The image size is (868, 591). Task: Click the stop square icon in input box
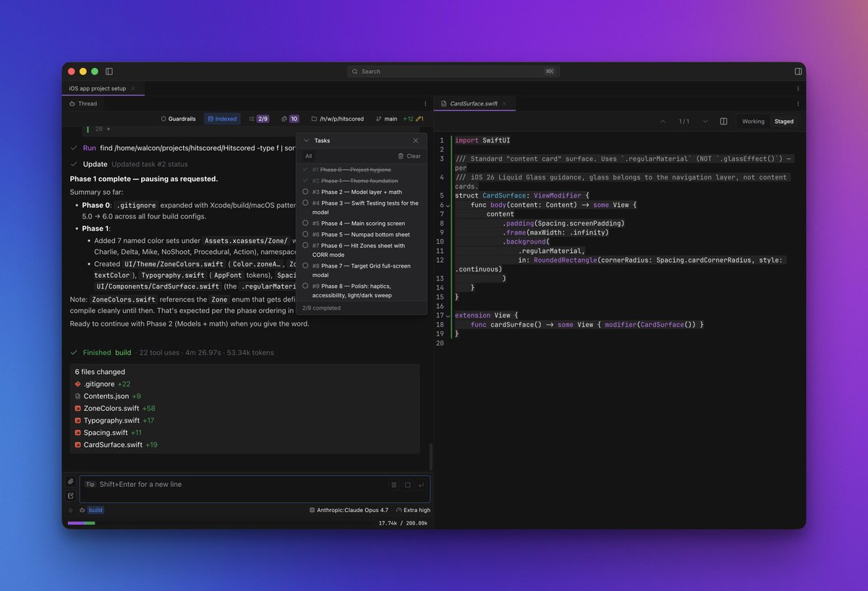click(x=407, y=485)
